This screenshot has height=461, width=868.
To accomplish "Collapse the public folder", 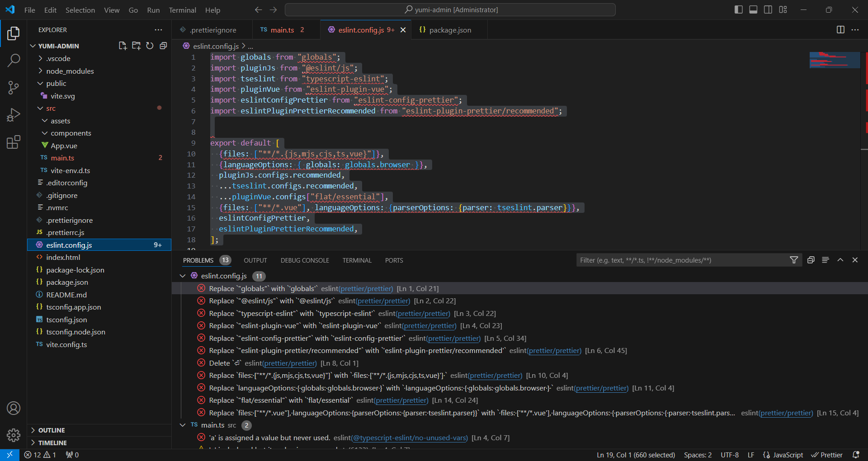I will point(41,83).
